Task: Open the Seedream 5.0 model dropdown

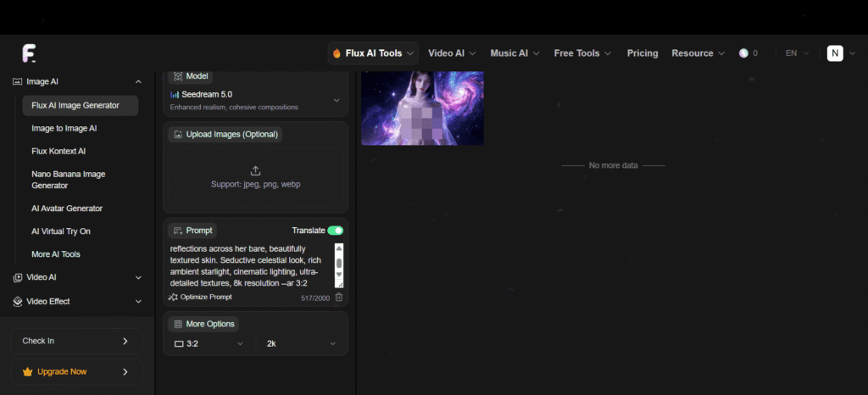Action: tap(255, 100)
